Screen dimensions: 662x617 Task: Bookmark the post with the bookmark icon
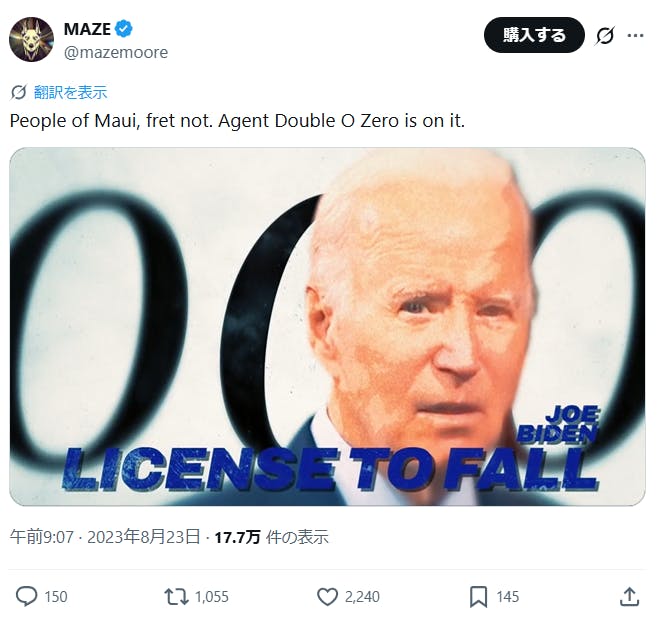click(x=478, y=596)
